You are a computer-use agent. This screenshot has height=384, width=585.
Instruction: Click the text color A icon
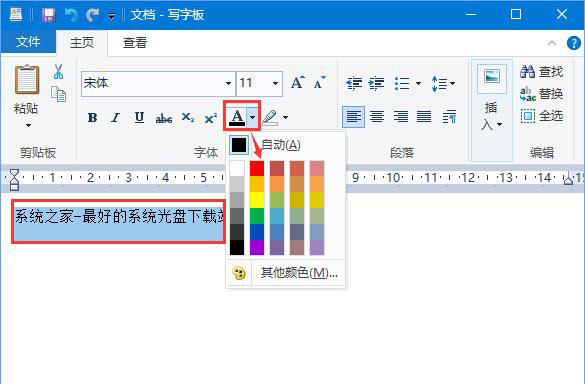coord(237,117)
